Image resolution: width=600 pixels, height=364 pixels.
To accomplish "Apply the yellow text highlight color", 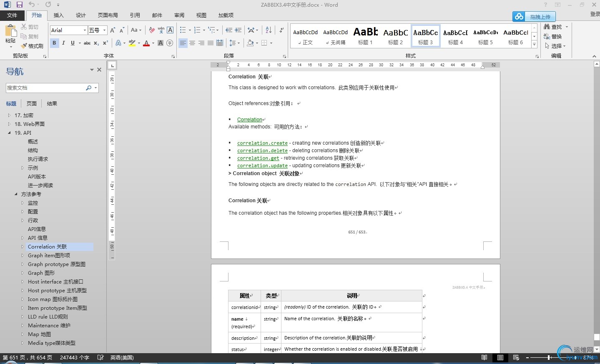I will pyautogui.click(x=132, y=43).
